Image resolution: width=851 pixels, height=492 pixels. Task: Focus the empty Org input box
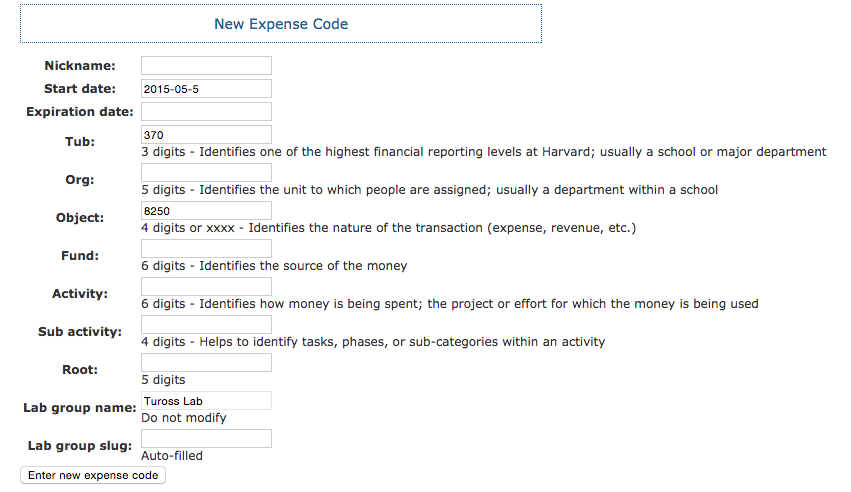(x=206, y=172)
